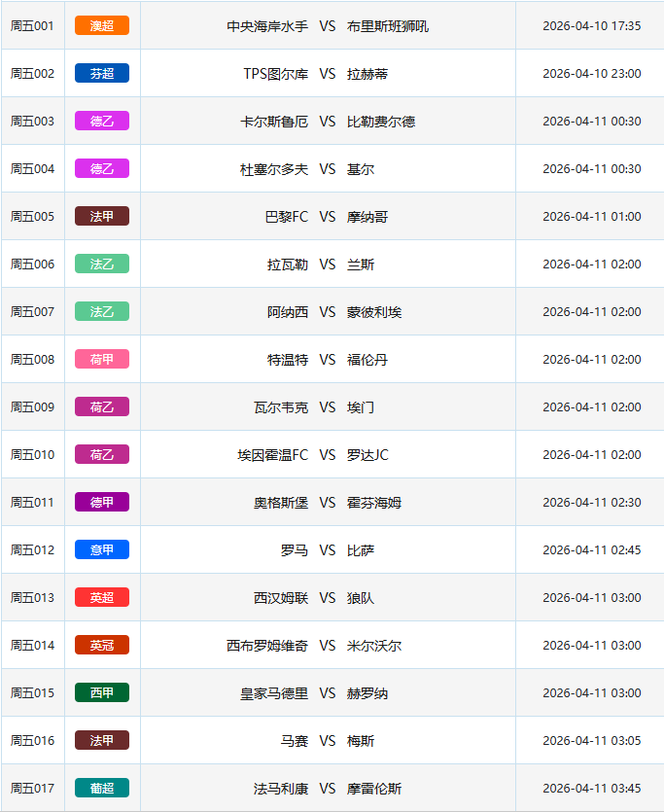Open the 皇家马德里 team link

click(274, 693)
